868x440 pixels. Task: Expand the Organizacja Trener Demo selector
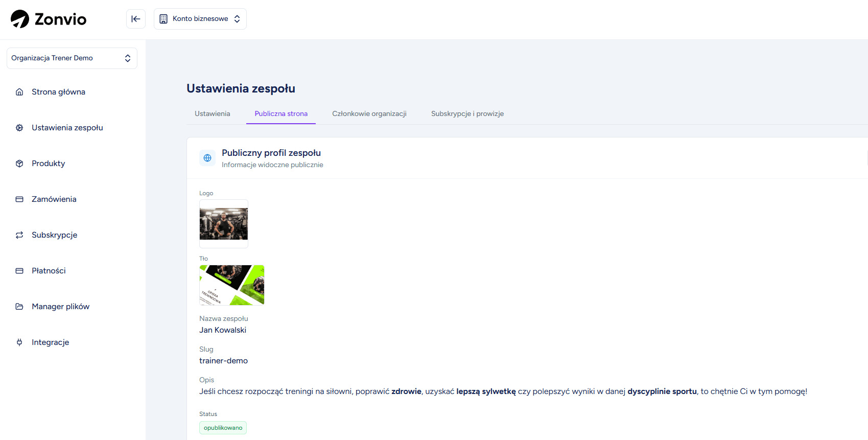[72, 58]
